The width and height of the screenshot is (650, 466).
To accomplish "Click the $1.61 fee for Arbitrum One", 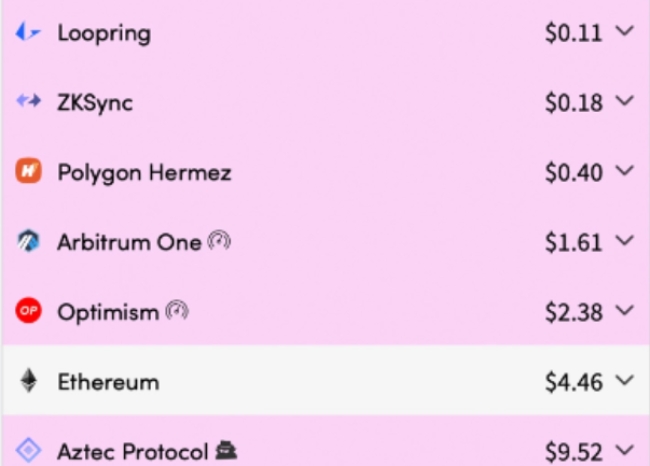I will click(x=573, y=242).
